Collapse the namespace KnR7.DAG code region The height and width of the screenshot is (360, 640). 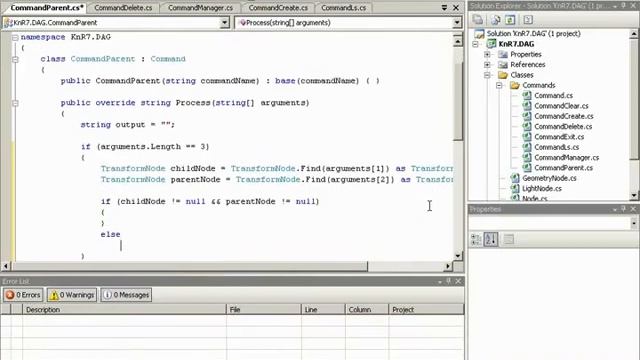click(15, 37)
